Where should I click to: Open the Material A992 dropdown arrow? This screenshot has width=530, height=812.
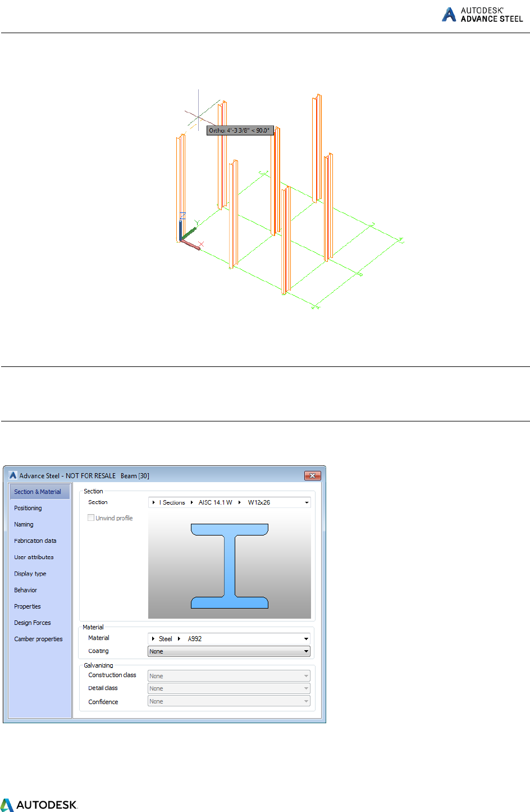[x=307, y=638]
